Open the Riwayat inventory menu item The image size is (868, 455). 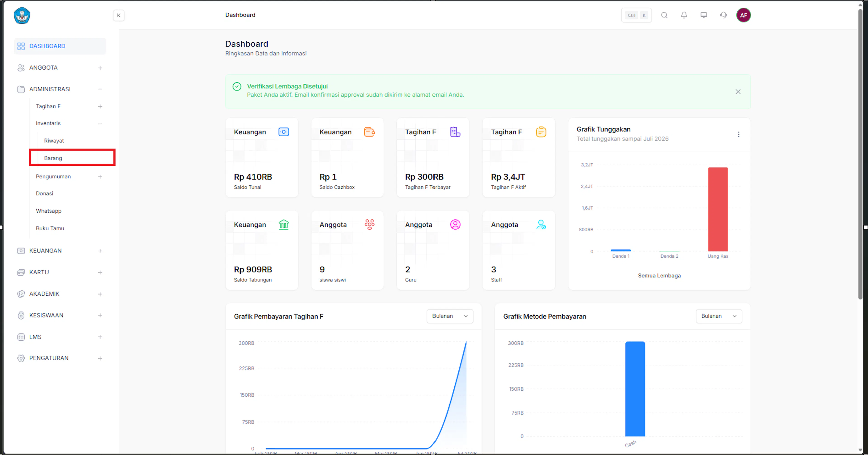[x=54, y=141]
